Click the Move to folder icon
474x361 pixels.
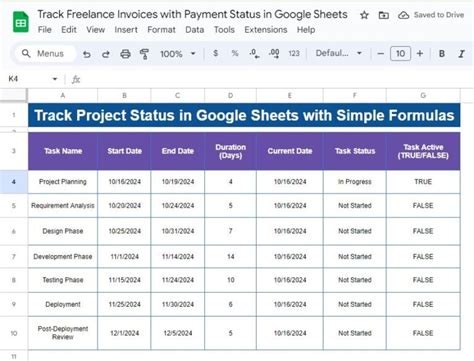coord(384,15)
